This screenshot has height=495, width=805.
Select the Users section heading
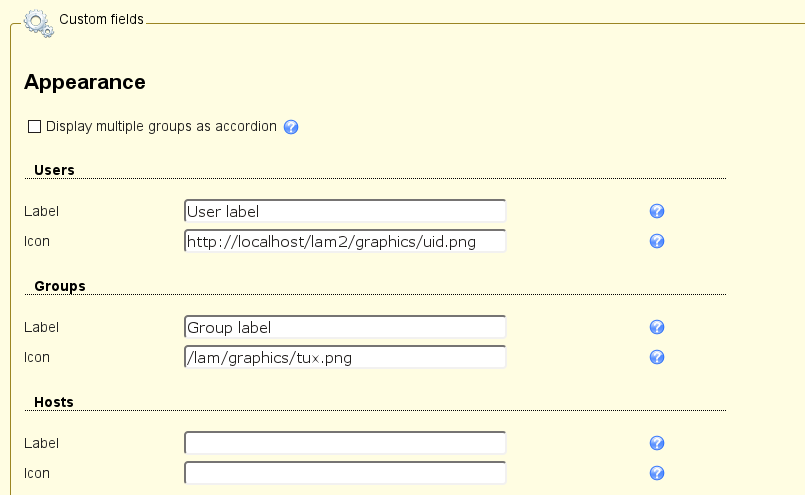54,170
